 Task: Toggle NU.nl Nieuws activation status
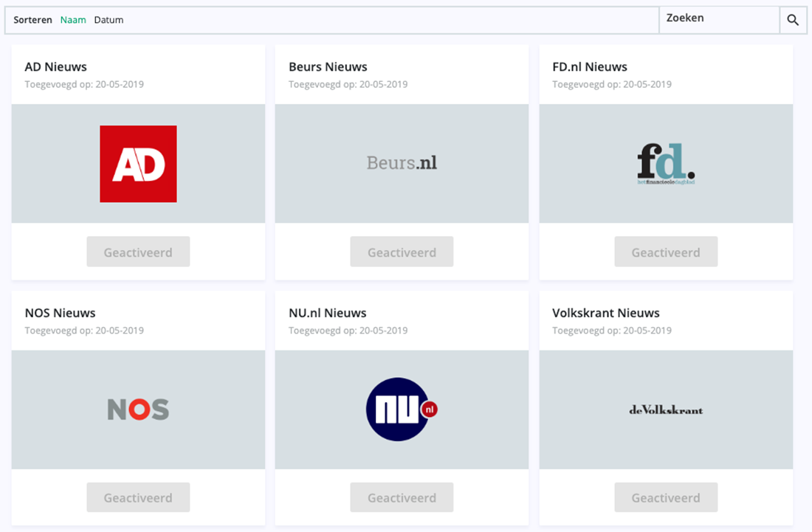402,497
